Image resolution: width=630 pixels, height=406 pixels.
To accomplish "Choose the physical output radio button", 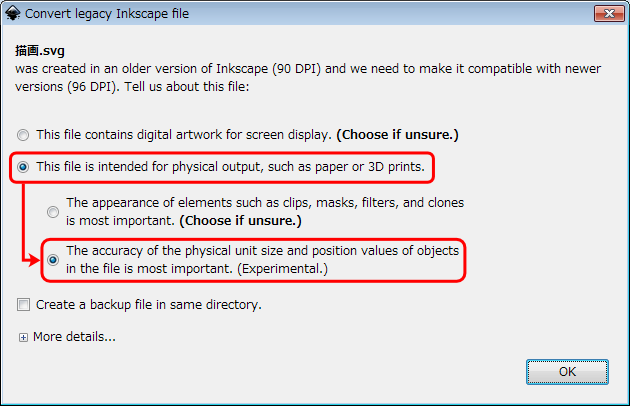I will tap(23, 167).
